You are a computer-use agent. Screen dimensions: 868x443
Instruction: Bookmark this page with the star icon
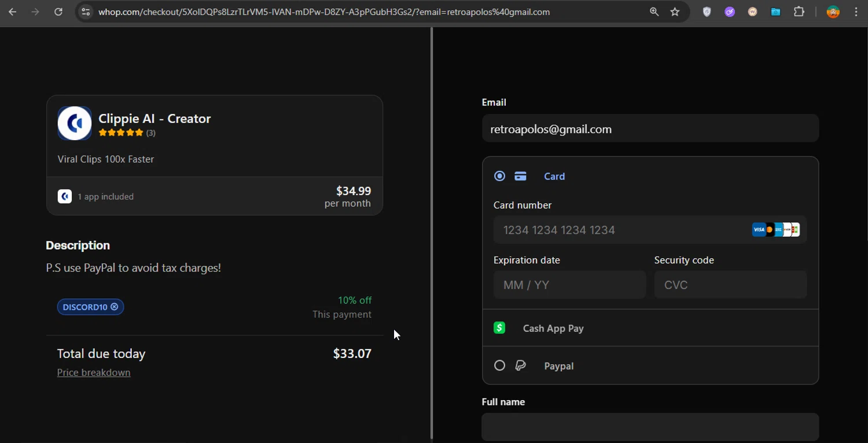[x=675, y=12]
